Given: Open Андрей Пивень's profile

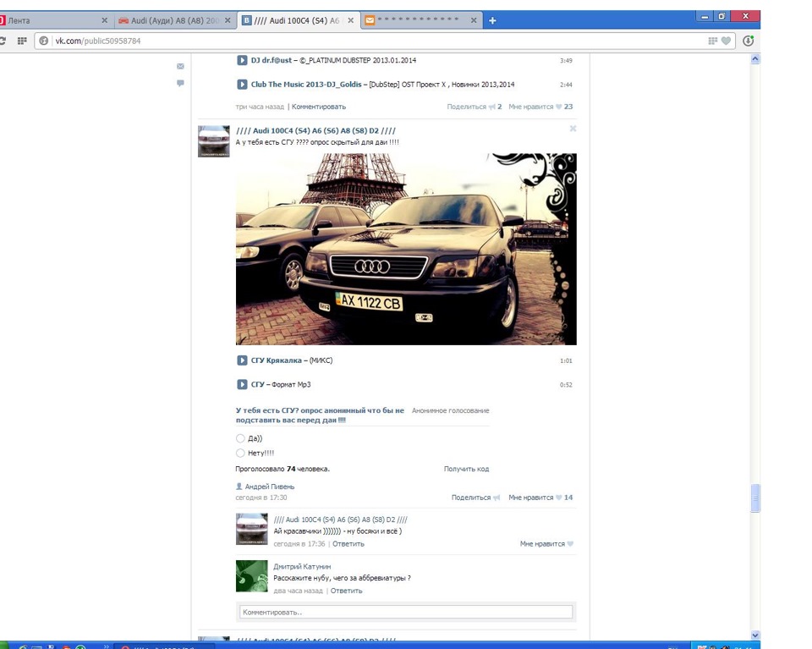Looking at the screenshot, I should click(x=269, y=487).
